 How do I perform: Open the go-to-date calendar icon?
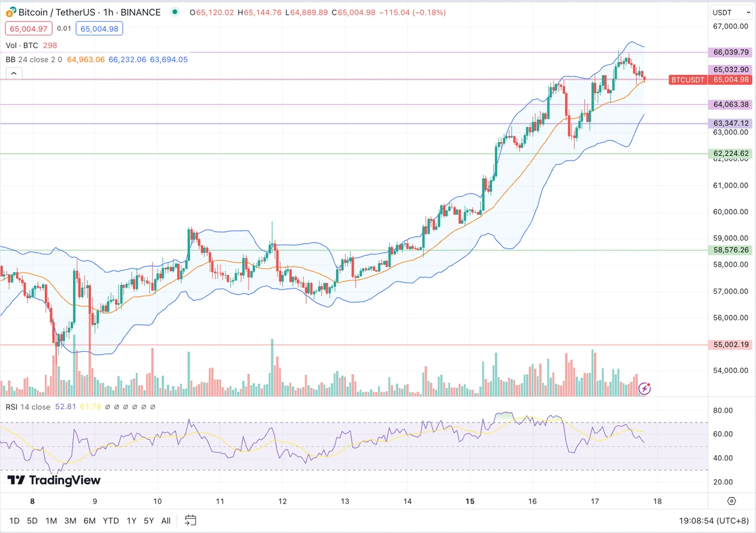point(190,520)
